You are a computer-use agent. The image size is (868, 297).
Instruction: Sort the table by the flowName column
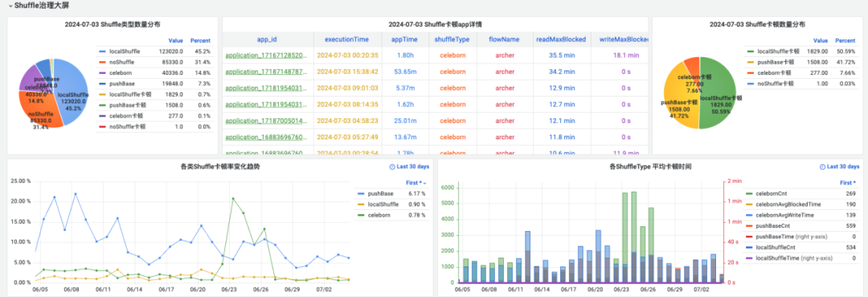[x=504, y=39]
